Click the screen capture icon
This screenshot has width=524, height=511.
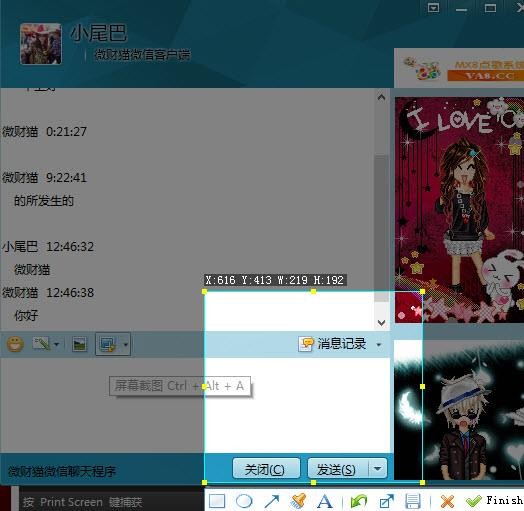108,344
